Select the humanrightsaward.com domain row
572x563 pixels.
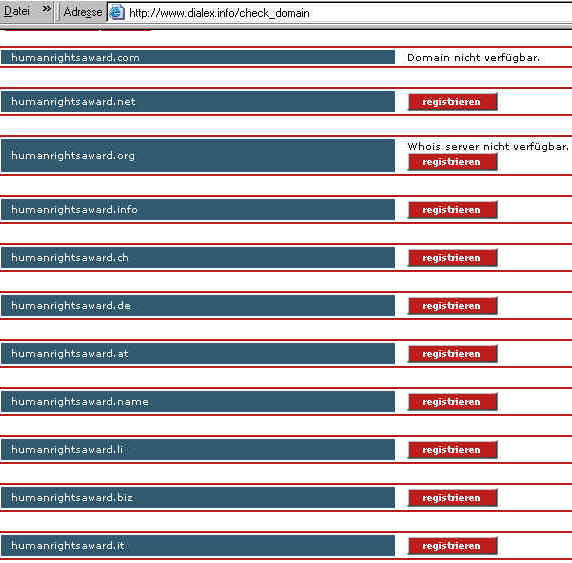[198, 58]
